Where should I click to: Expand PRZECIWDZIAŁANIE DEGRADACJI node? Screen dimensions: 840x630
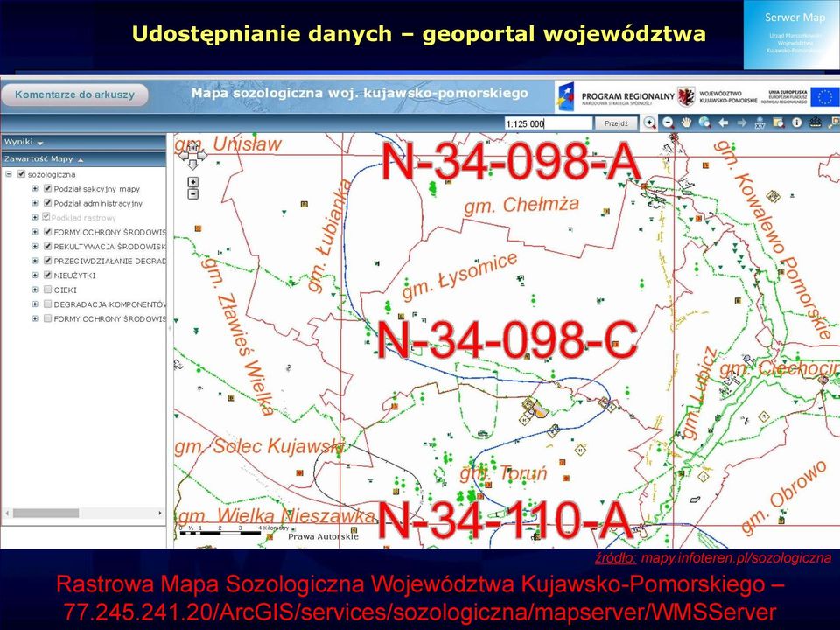[35, 261]
